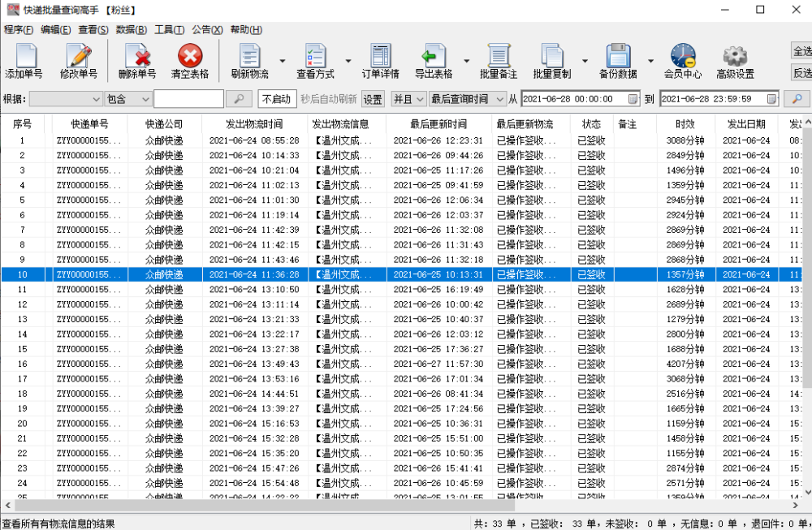This screenshot has width=812, height=530.
Task: Expand the 批量复制 dropdown arrow
Action: (585, 61)
